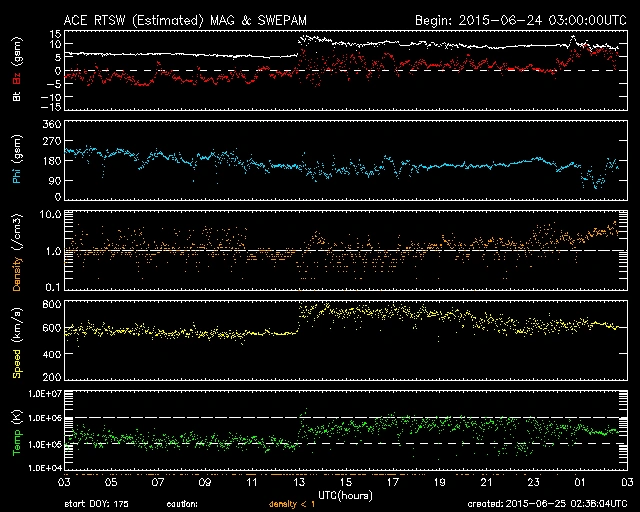Click the hour 13 tick on the time axis
The height and width of the screenshot is (512, 640).
click(x=299, y=483)
